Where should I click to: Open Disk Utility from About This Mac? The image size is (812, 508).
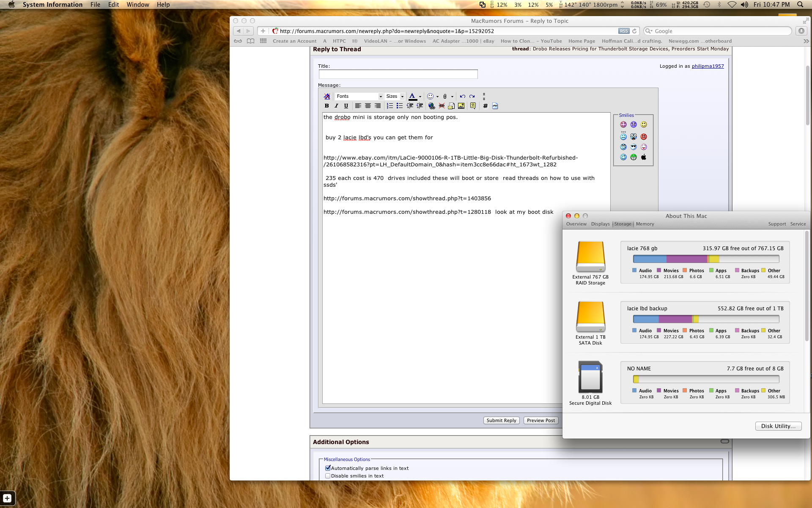778,426
